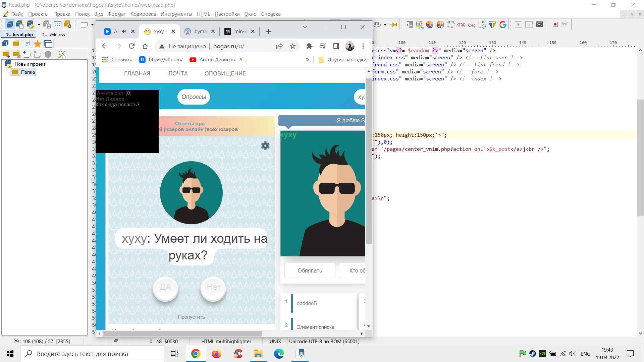
Task: Click the Пропустить link
Action: click(x=191, y=317)
